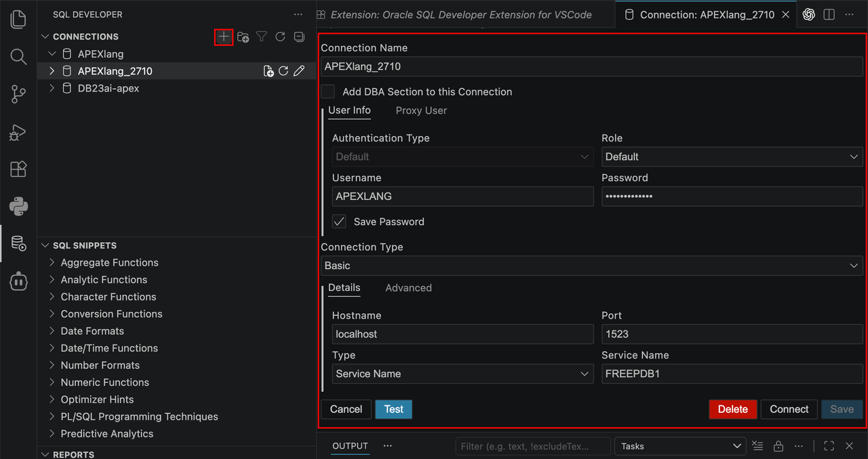Image resolution: width=868 pixels, height=459 pixels.
Task: Expand Predictive Analytics snippets
Action: (52, 433)
